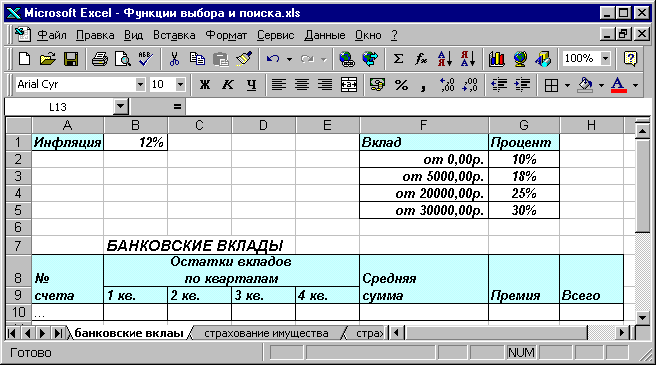Expand the Arial Cyr font dropdown
Viewport: 656px width, 365px height.
tap(140, 85)
